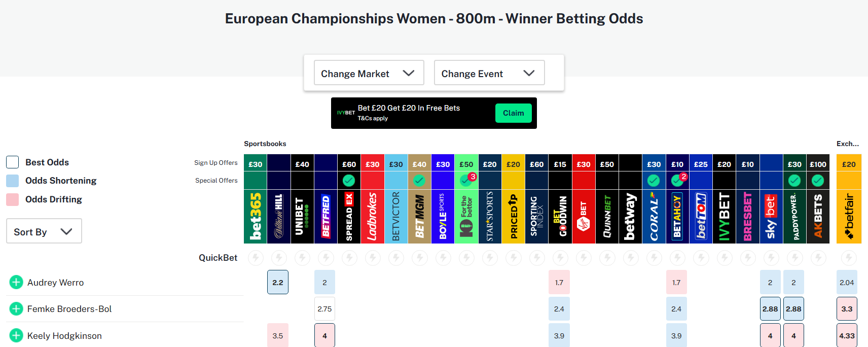Click the Femke Broeders-Bol runner name
868x347 pixels.
[69, 309]
